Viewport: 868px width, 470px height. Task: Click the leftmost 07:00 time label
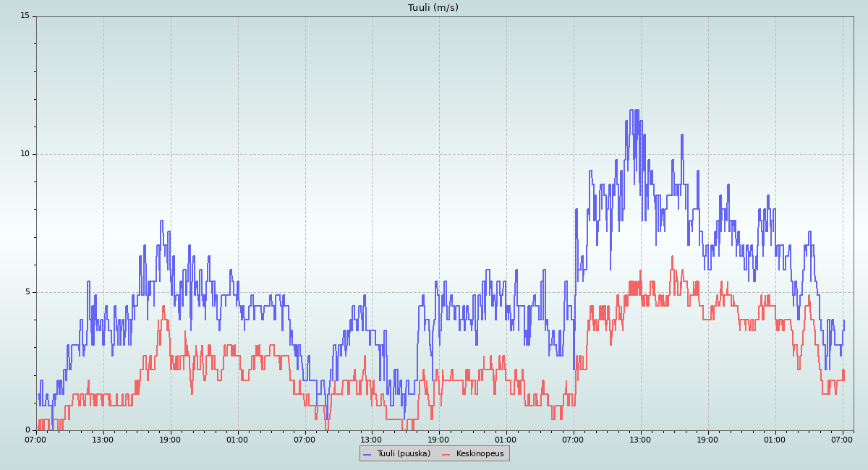(x=35, y=439)
